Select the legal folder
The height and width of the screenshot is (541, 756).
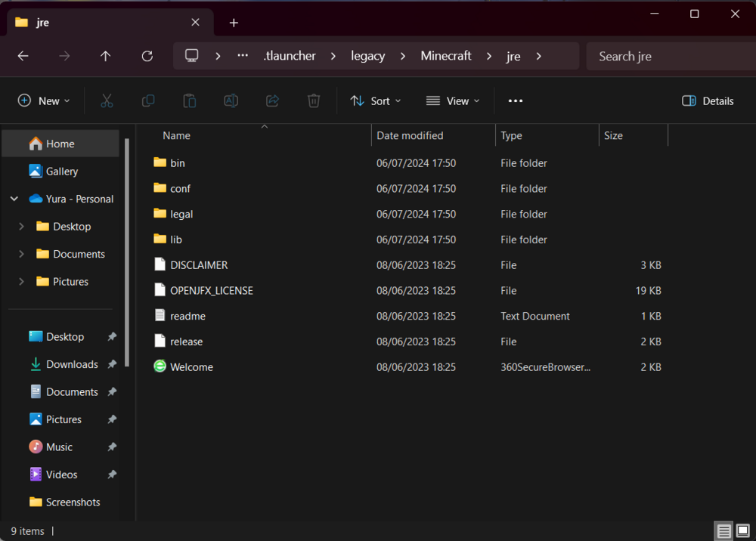coord(173,214)
